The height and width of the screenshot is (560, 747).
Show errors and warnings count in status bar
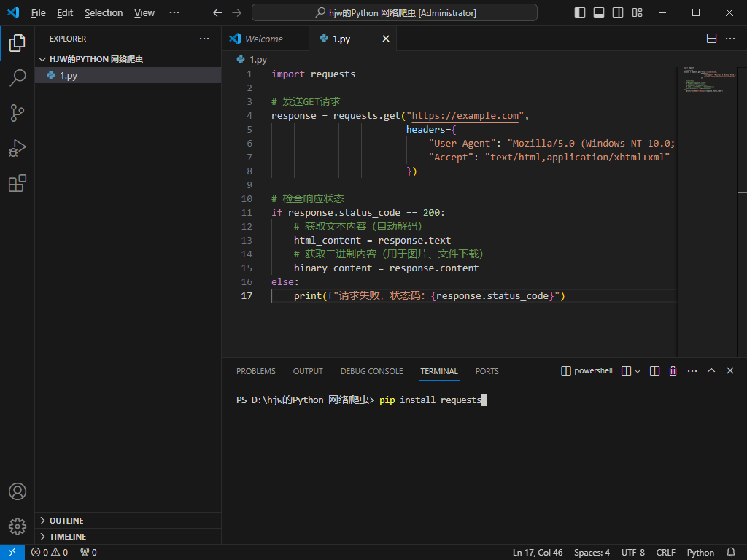tap(50, 553)
